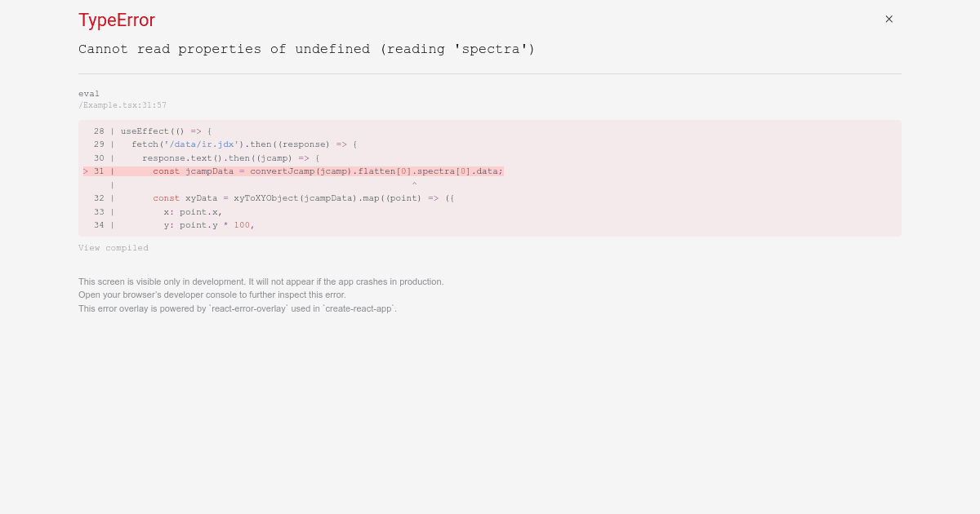
Task: Click the eval label above the file path
Action: click(x=89, y=94)
